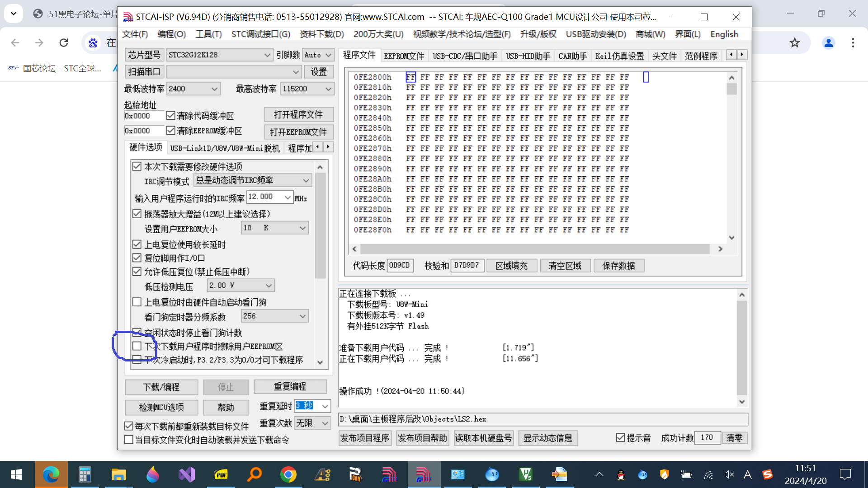
Task: Open the 芯片型号 STC32G12K128 dropdown
Action: (x=219, y=55)
